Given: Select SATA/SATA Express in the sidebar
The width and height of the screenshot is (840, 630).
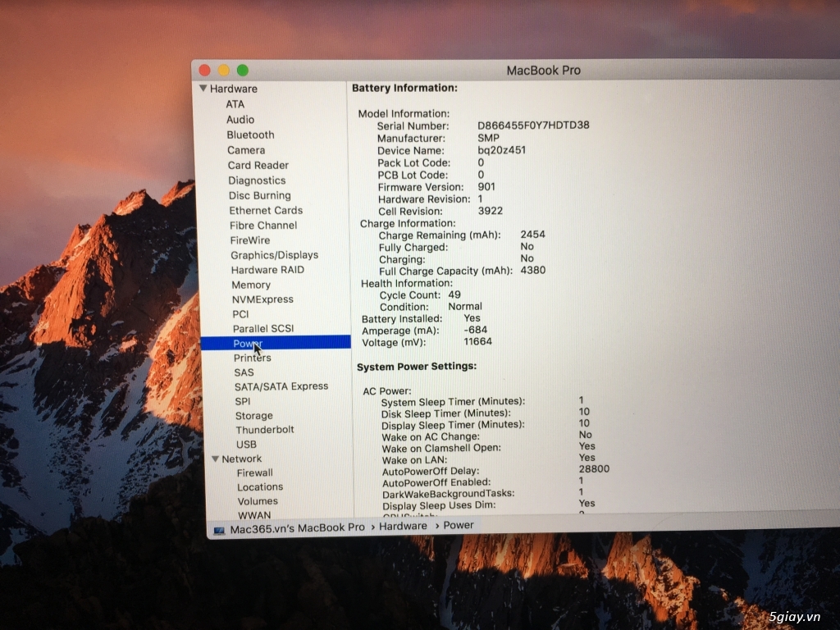Looking at the screenshot, I should pyautogui.click(x=281, y=387).
